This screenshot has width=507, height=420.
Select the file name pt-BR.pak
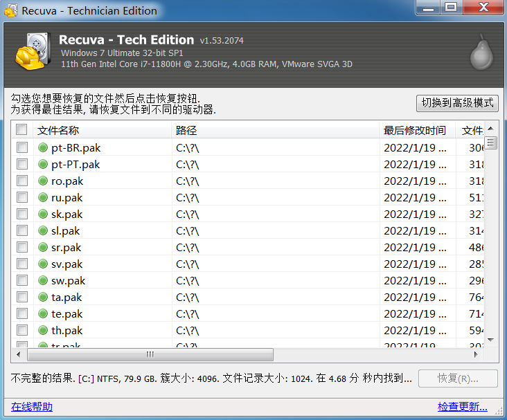pyautogui.click(x=76, y=148)
